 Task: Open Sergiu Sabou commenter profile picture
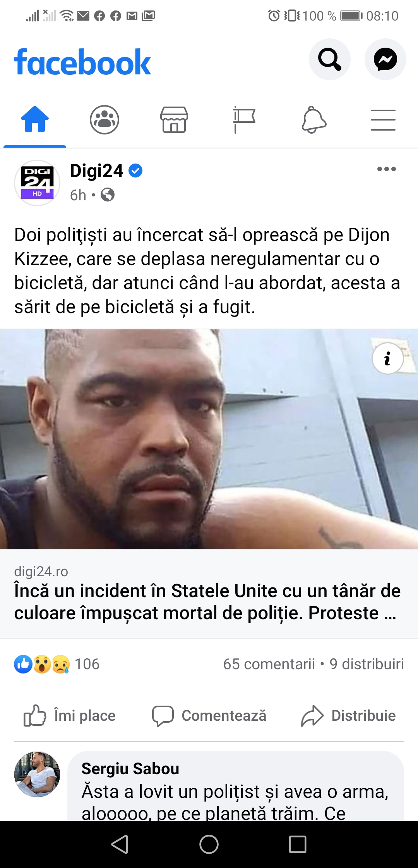[37, 774]
